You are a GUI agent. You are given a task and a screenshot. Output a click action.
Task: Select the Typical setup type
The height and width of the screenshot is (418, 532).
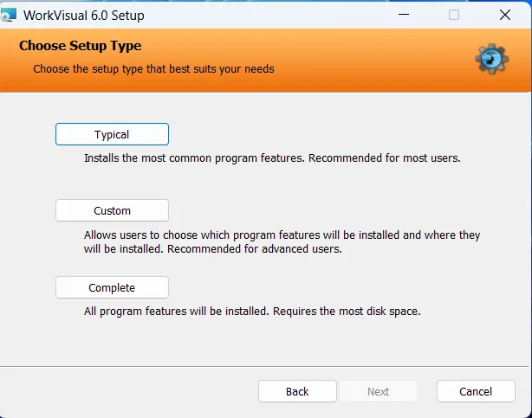click(112, 134)
